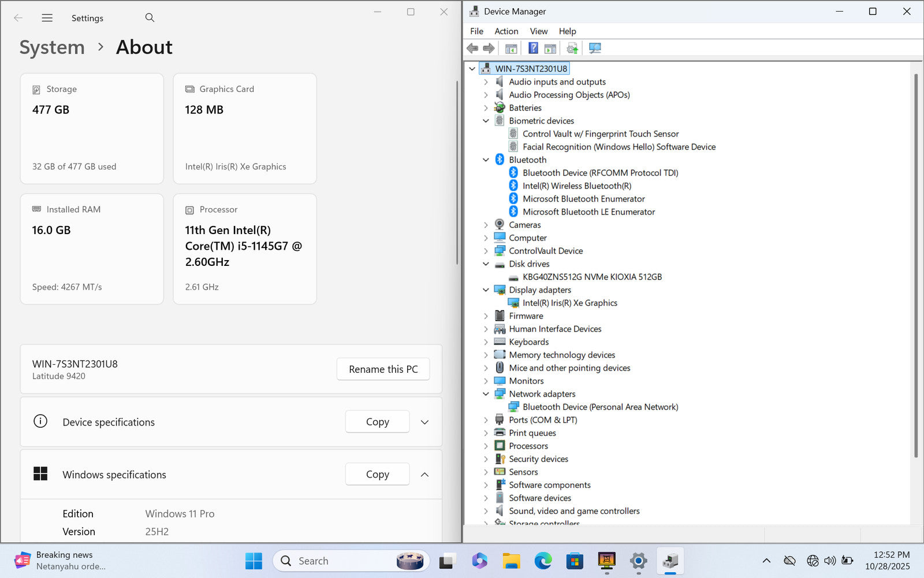The image size is (924, 578).
Task: Select the Software components tree item
Action: click(550, 485)
